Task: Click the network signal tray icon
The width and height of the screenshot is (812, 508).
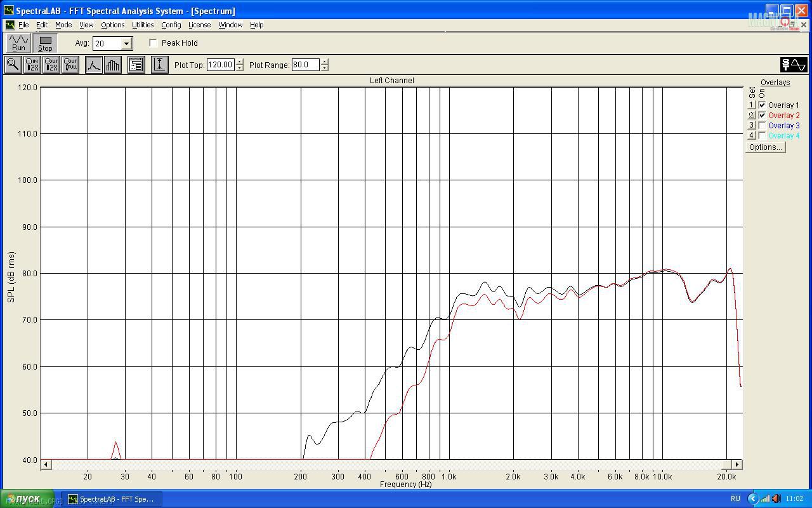Action: [765, 498]
